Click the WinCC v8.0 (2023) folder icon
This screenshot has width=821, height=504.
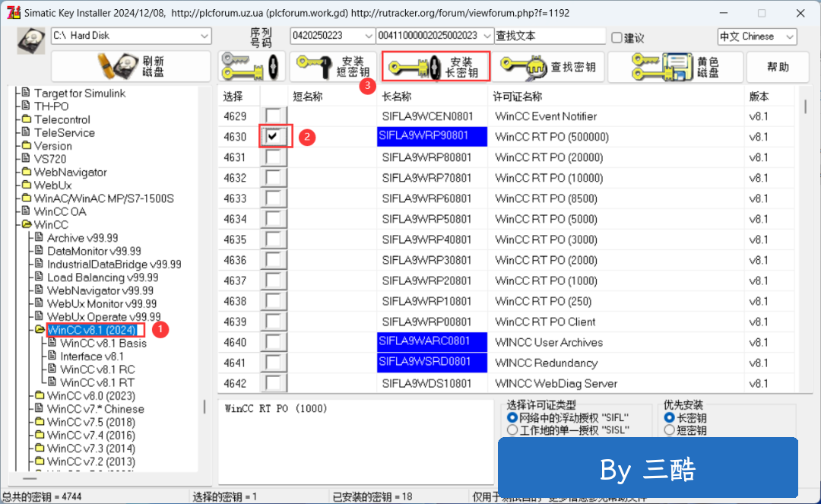tap(40, 395)
